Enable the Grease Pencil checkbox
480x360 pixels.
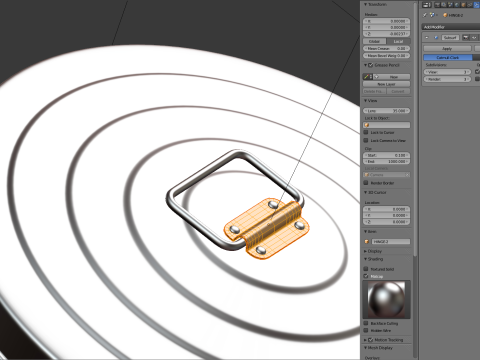(370, 65)
